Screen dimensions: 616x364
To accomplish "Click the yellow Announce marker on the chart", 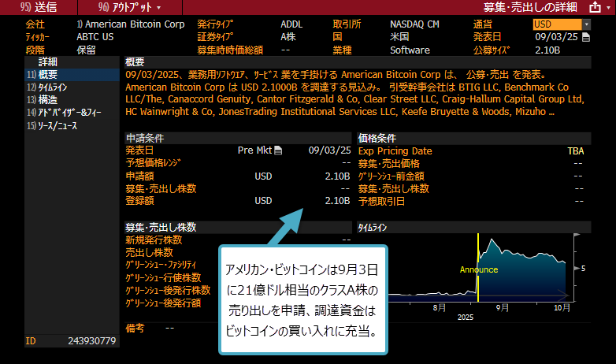I will point(479,269).
